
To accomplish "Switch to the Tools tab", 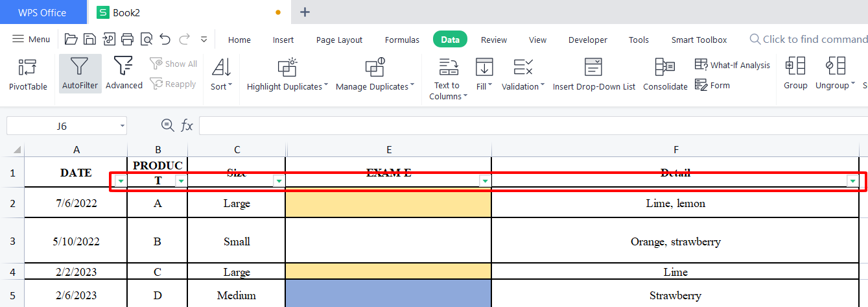I will [639, 40].
